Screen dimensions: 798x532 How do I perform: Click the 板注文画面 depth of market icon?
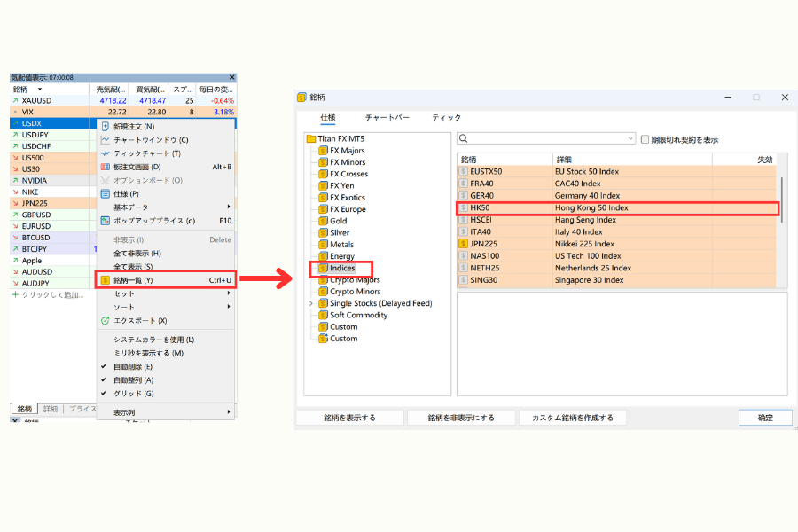click(106, 167)
